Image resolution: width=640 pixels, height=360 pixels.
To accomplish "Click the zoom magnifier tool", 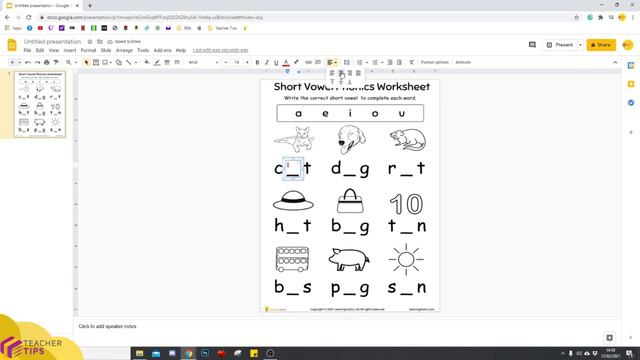I will pyautogui.click(x=69, y=62).
